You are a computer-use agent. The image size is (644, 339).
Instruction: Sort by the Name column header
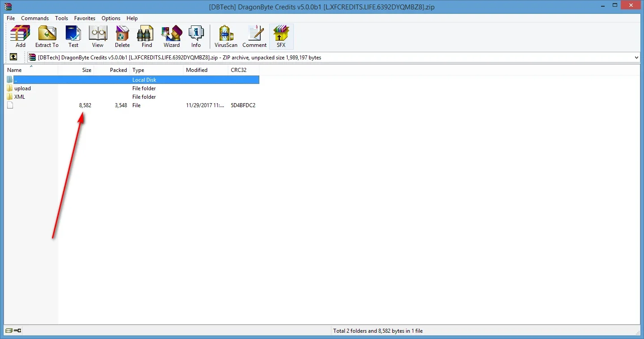31,70
